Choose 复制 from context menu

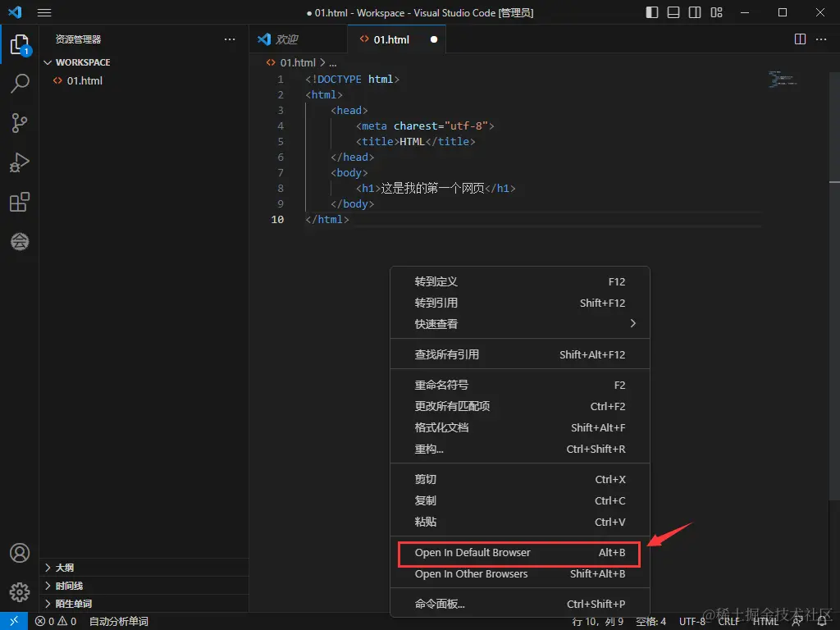click(519, 501)
